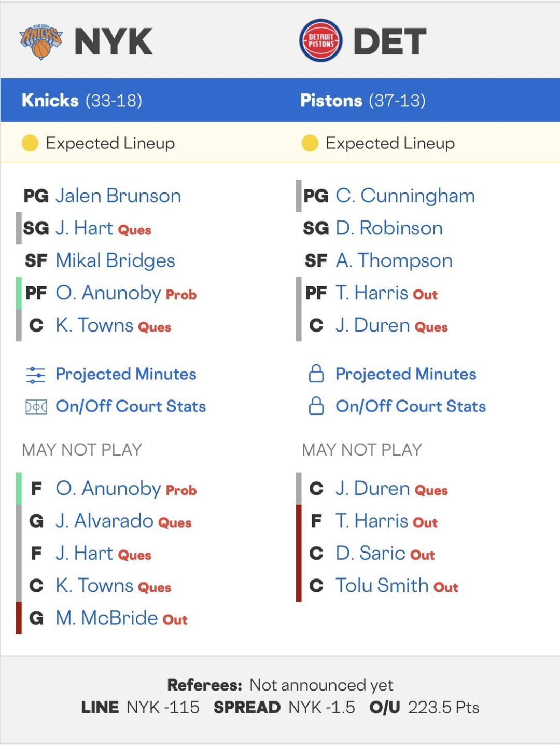Viewport: 560px width, 745px height.
Task: Open Jalen Brunson's player page
Action: coord(118,196)
